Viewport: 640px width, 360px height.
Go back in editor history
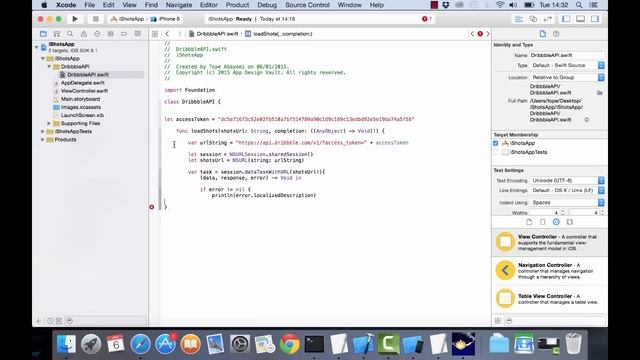tap(167, 34)
